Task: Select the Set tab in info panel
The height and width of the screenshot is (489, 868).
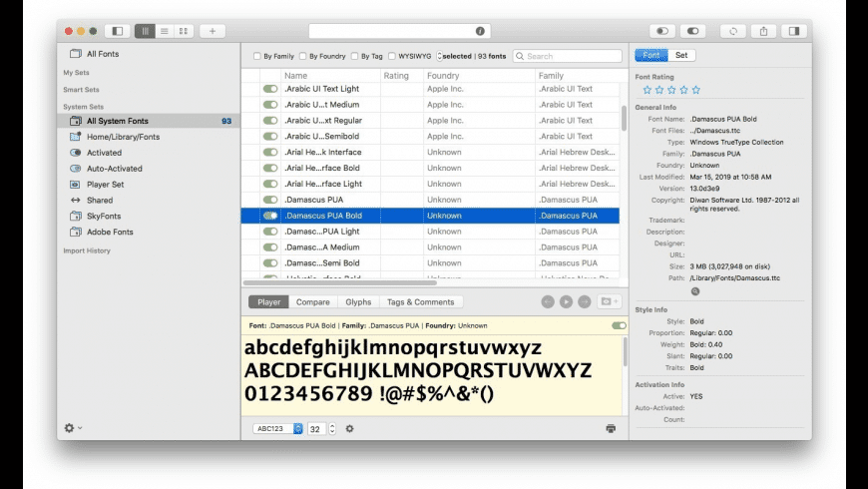Action: pyautogui.click(x=681, y=55)
